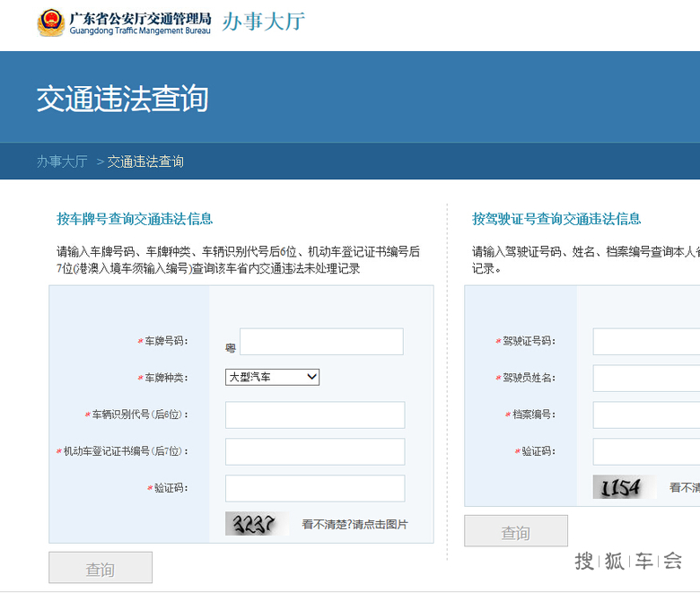This screenshot has width=700, height=593.
Task: Focus the 车牌号码 input field
Action: tap(321, 342)
